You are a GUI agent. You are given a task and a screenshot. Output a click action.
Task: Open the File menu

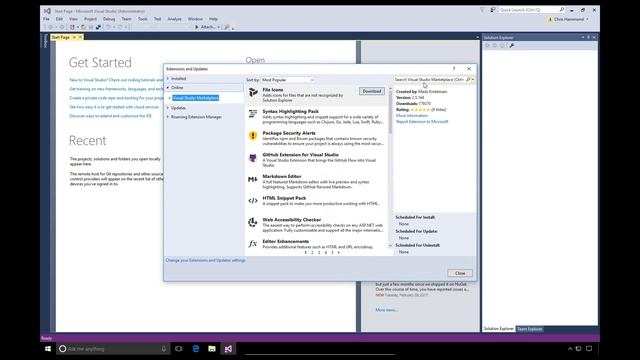47,19
